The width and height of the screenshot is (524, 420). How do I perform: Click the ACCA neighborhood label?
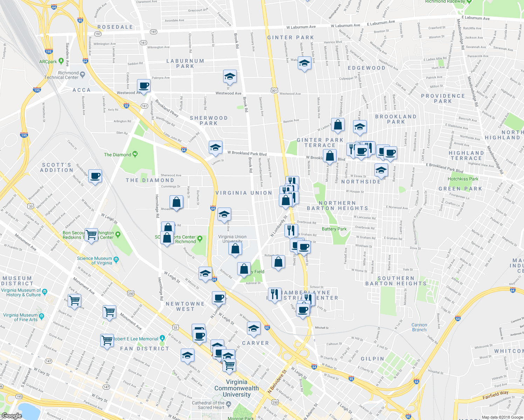point(82,90)
